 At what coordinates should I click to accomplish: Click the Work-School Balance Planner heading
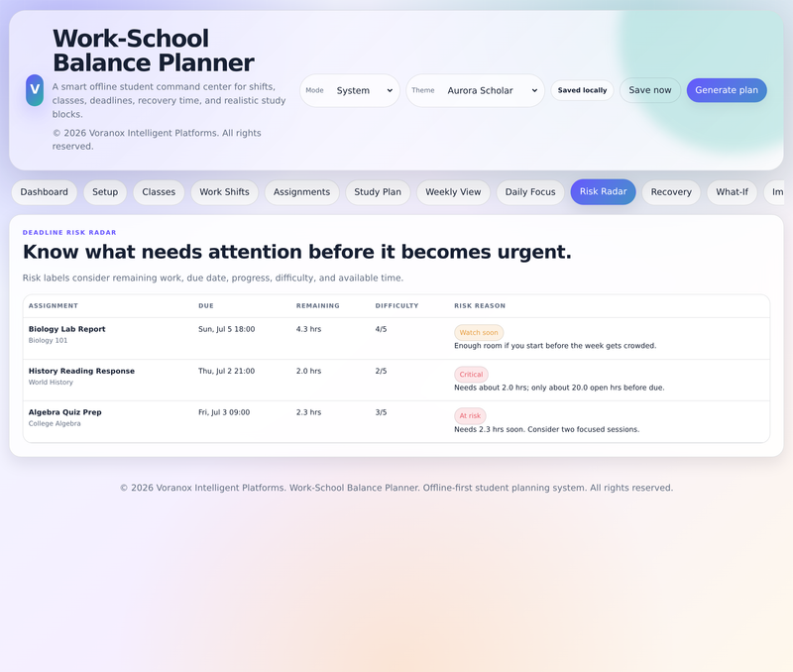154,51
